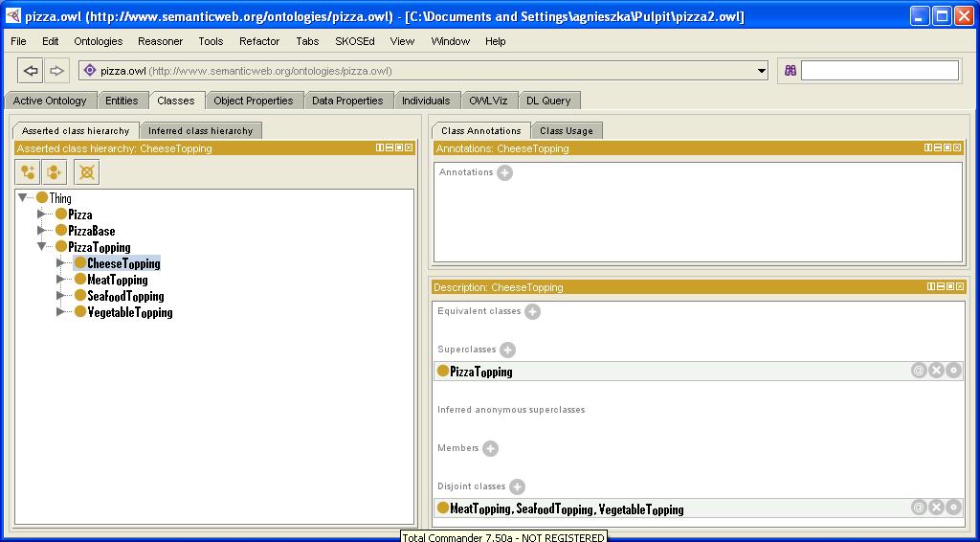This screenshot has height=542, width=980.
Task: Switch to the Individuals tab
Action: click(x=426, y=101)
